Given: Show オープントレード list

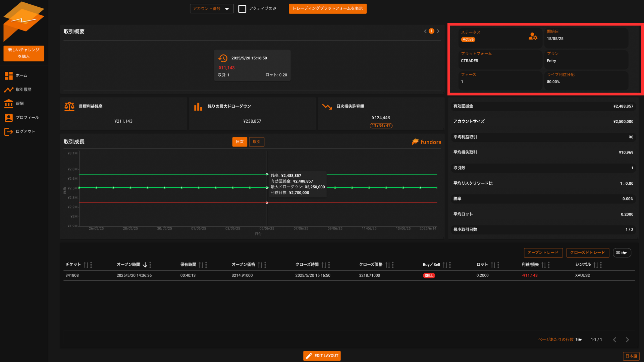Looking at the screenshot, I should [543, 253].
